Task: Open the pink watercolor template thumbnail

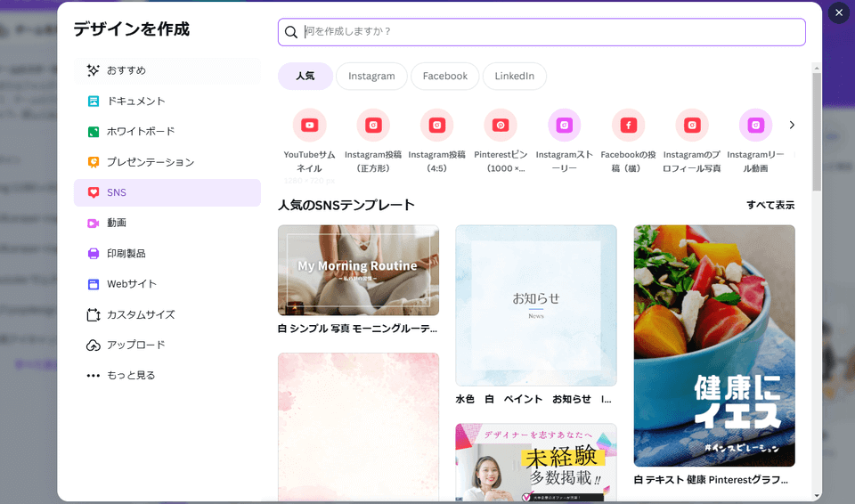Action: point(358,427)
